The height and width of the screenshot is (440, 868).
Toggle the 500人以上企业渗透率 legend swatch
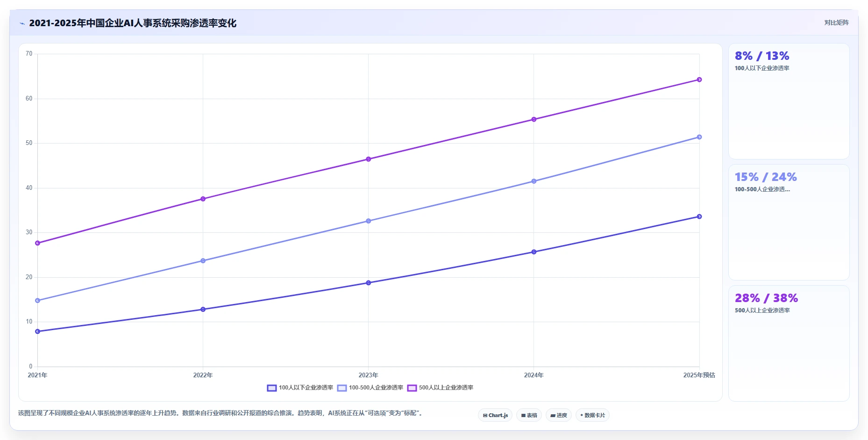[412, 388]
